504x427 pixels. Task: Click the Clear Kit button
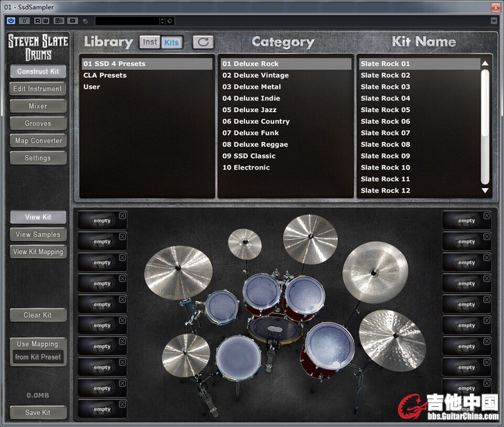tap(38, 315)
